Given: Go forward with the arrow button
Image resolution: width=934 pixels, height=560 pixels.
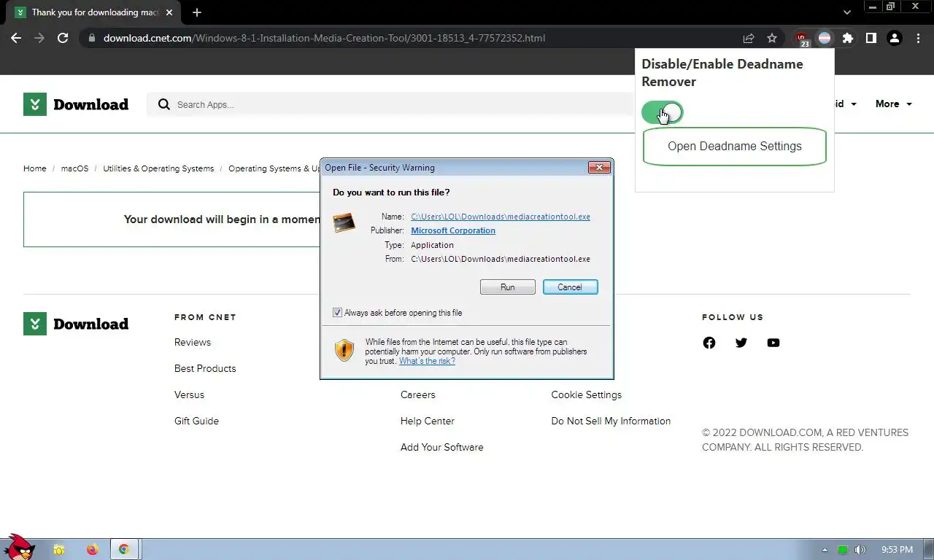Looking at the screenshot, I should [x=39, y=38].
